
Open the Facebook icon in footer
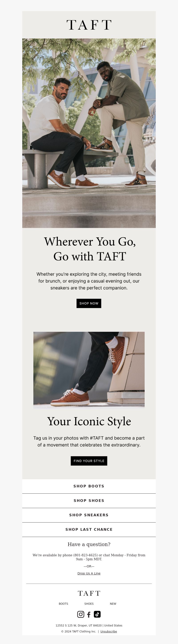(x=89, y=614)
